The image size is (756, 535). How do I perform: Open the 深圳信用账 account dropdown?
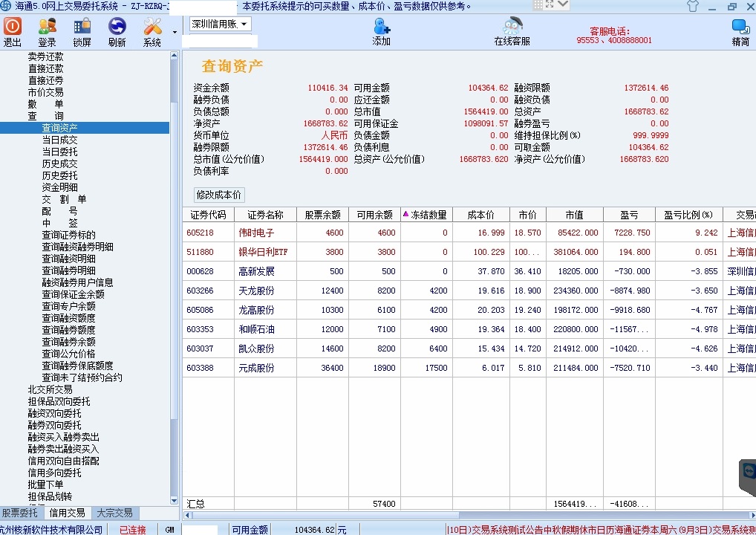click(x=220, y=25)
